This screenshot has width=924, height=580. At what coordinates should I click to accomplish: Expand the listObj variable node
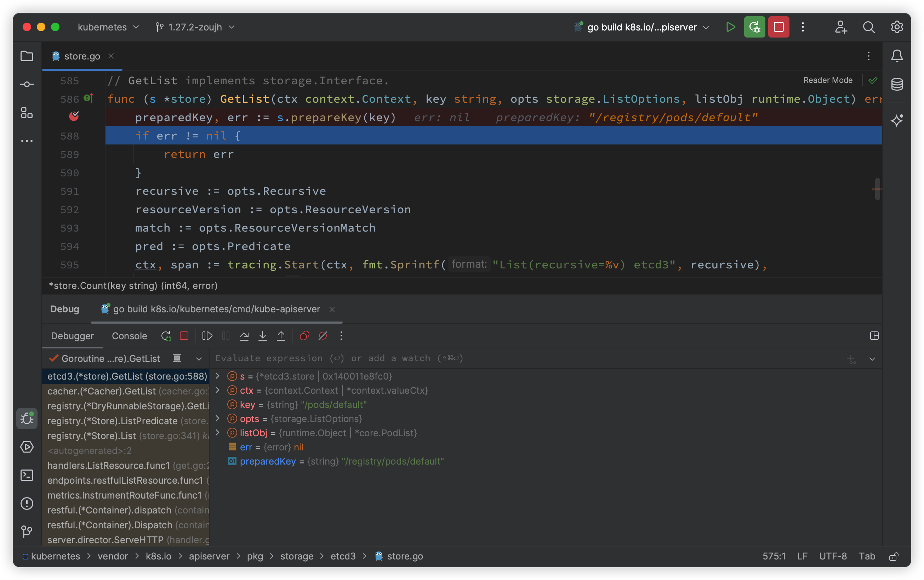pyautogui.click(x=217, y=433)
